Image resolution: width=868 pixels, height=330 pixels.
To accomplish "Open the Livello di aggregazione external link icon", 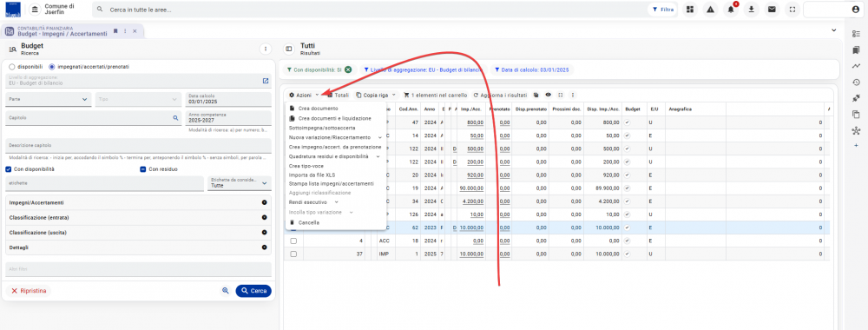I will coord(266,81).
